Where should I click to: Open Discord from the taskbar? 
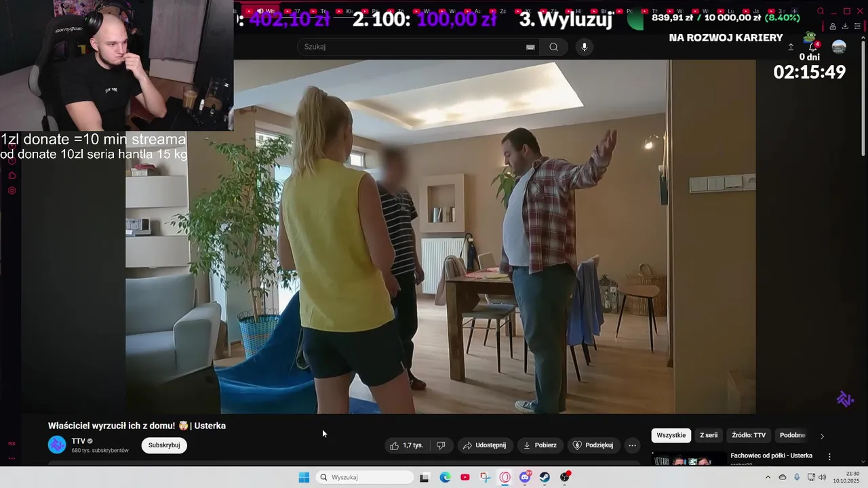[x=525, y=477]
